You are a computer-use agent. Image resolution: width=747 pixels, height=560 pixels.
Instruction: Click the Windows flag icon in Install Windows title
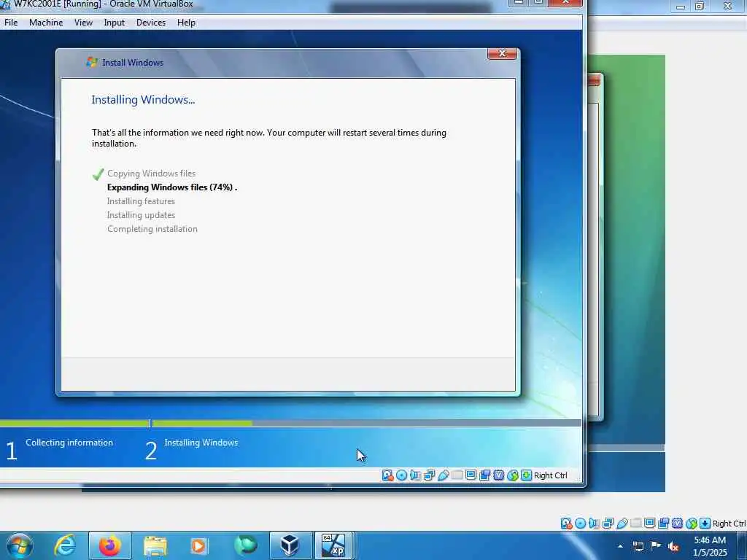click(x=91, y=62)
